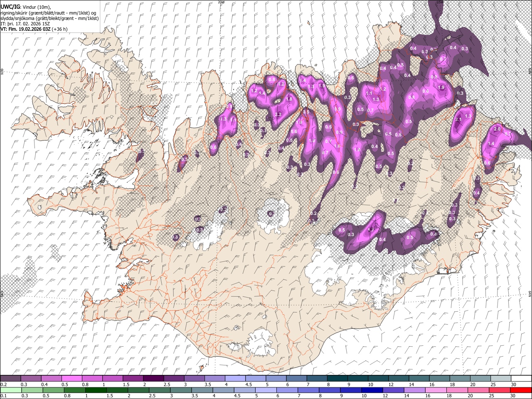Viewport: 532px width, 399px height.
Task: Click the 'slydda/snjókoma' legend description line
Action: click(49, 18)
